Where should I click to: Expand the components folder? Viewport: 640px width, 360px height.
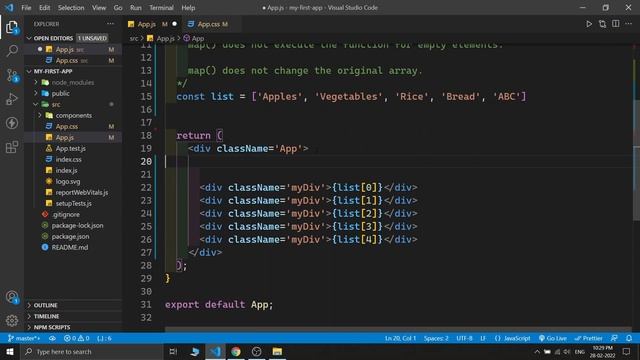pos(73,116)
